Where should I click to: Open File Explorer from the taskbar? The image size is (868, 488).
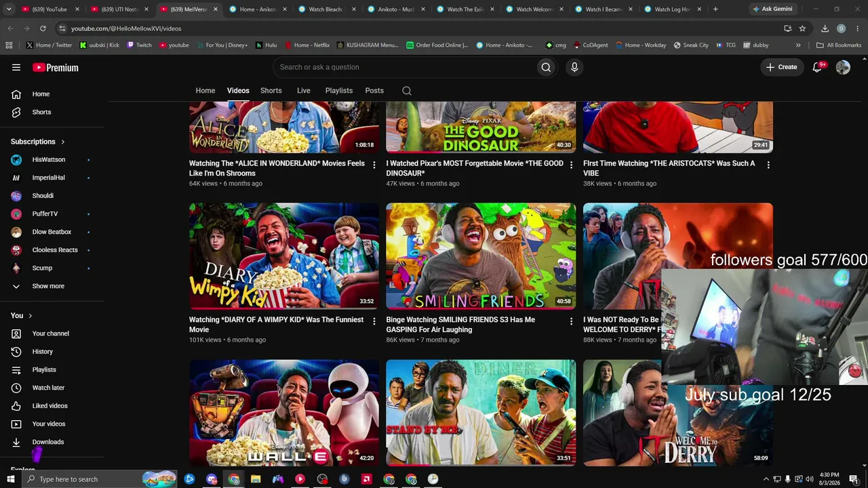coord(256,479)
